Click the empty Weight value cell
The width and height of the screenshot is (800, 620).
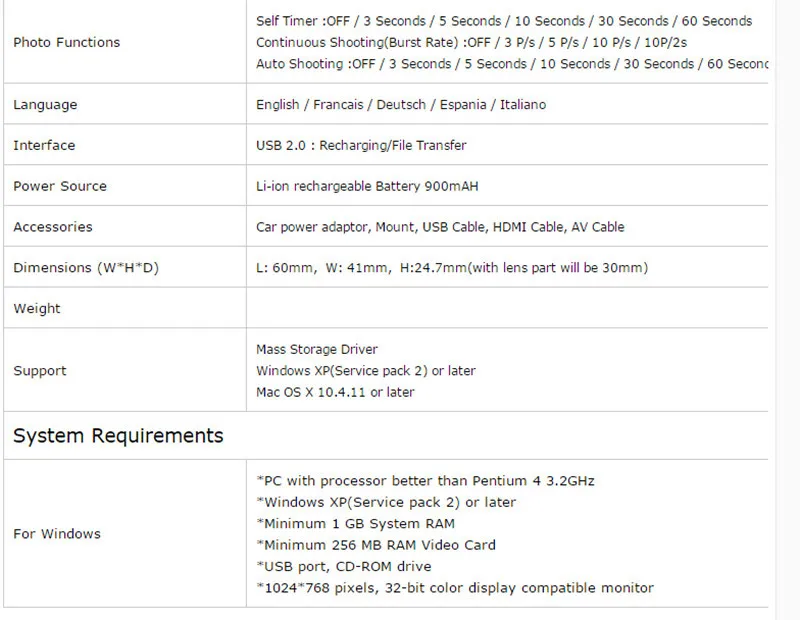point(507,308)
